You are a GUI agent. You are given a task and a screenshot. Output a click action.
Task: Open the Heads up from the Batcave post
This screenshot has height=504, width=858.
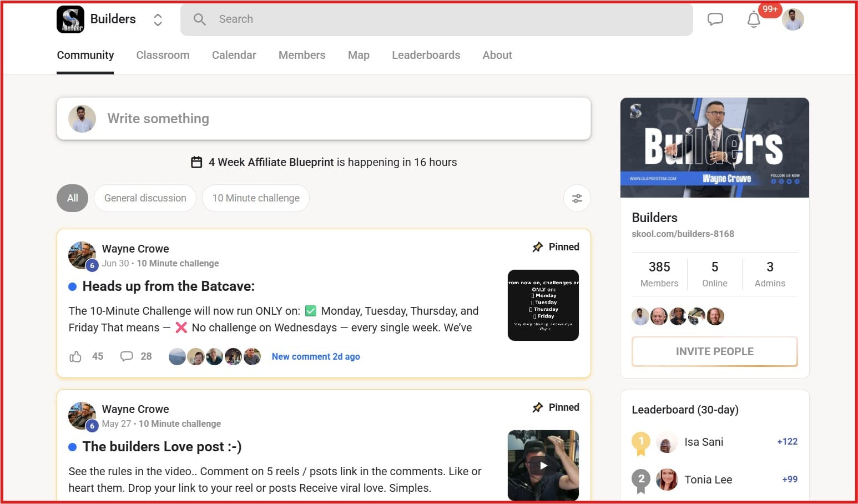[169, 286]
